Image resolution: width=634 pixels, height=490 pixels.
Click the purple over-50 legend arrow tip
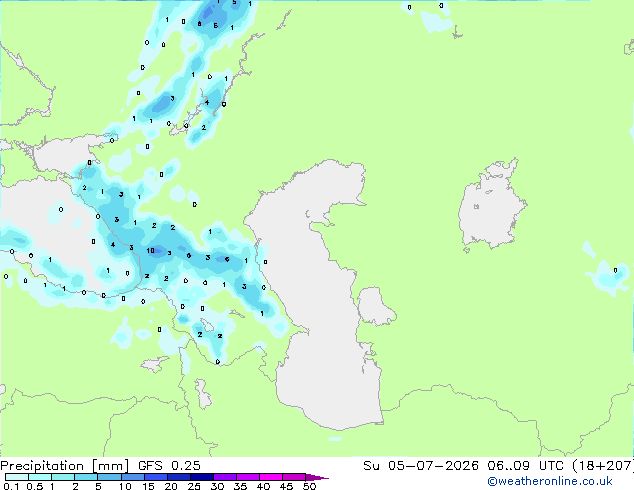click(x=317, y=477)
